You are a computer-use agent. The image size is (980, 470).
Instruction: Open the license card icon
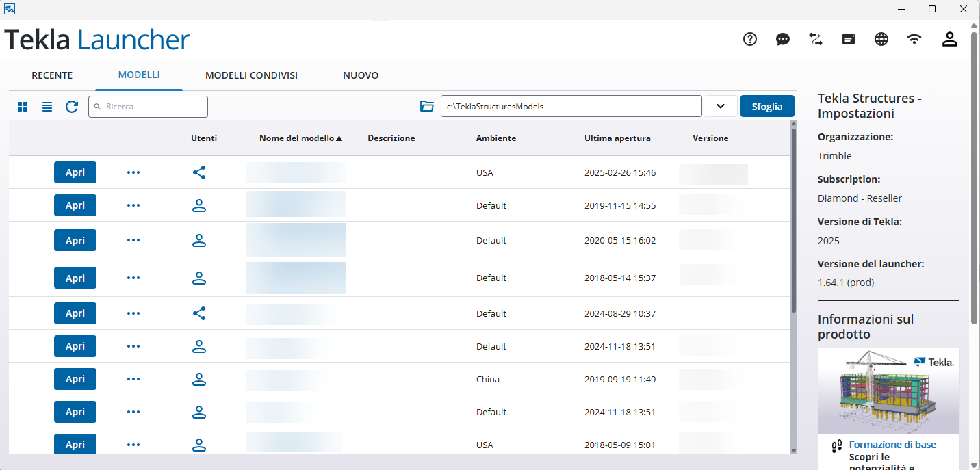point(849,39)
